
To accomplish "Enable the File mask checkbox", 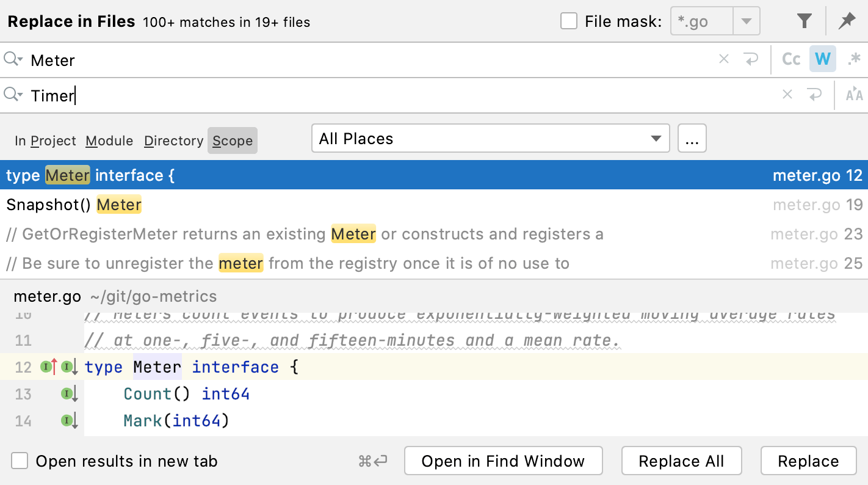I will [569, 20].
